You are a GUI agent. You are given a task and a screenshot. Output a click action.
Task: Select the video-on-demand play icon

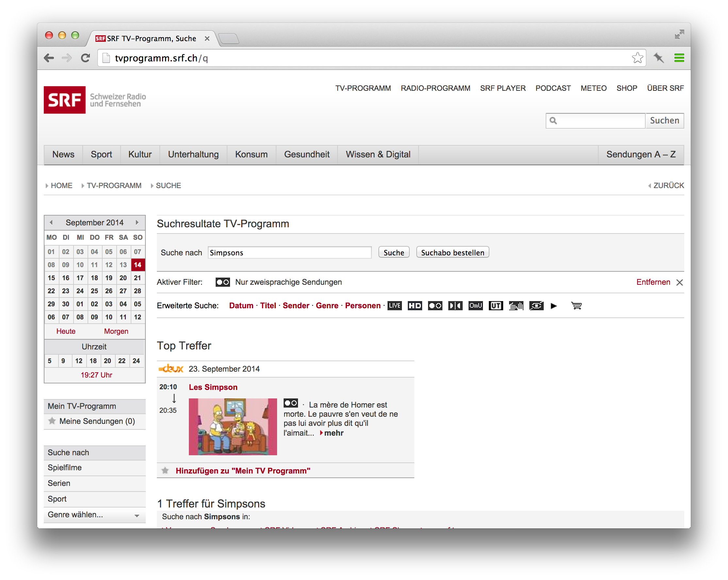point(554,305)
